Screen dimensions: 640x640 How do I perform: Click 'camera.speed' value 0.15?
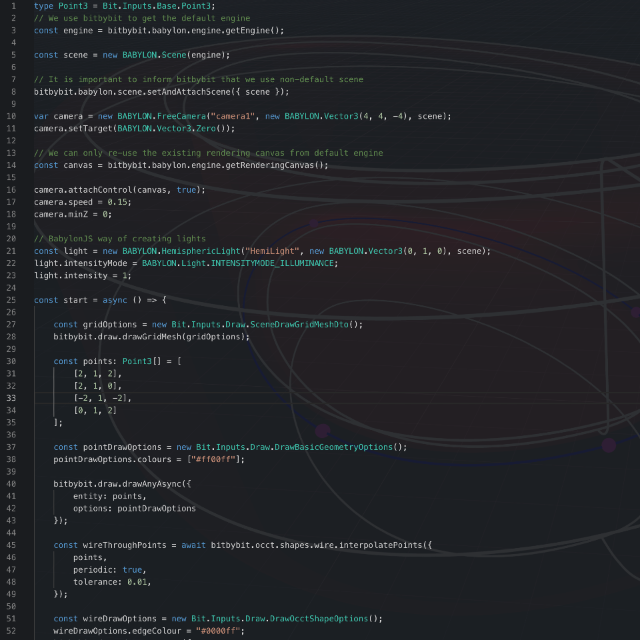(117, 202)
